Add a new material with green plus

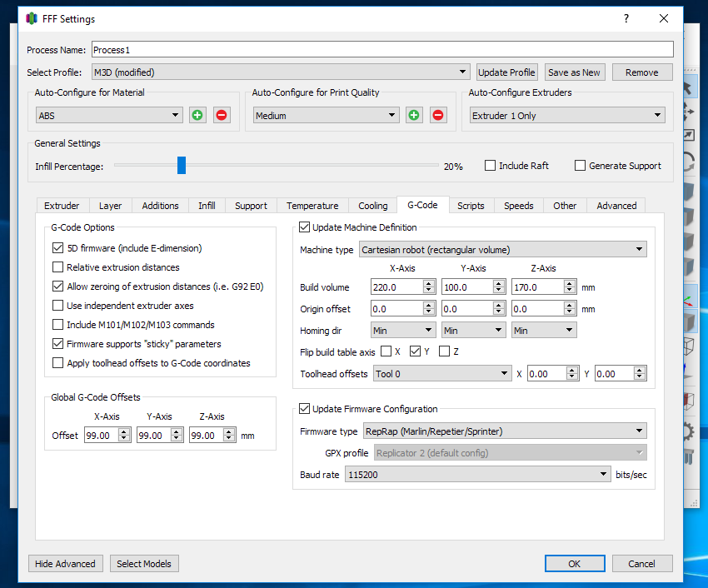click(x=197, y=115)
